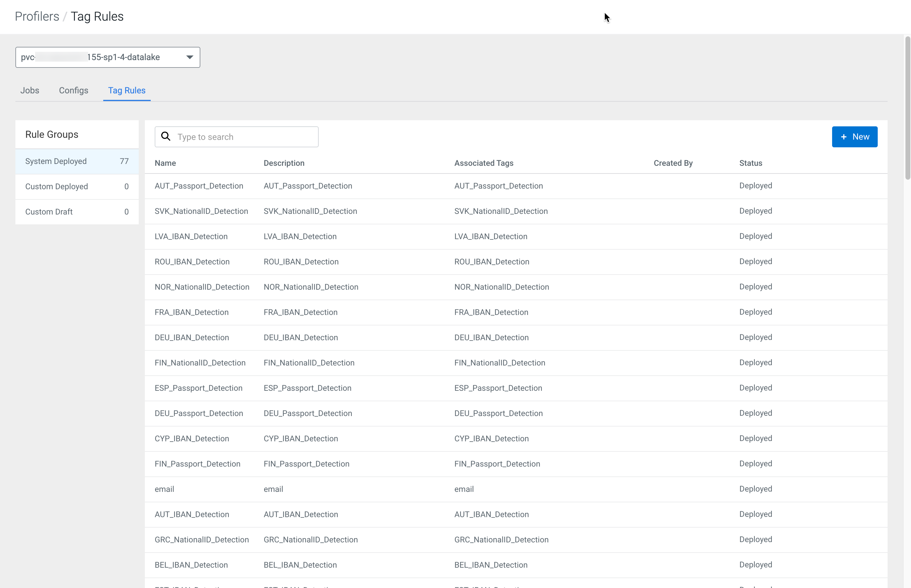Switch to the Jobs tab

click(30, 91)
